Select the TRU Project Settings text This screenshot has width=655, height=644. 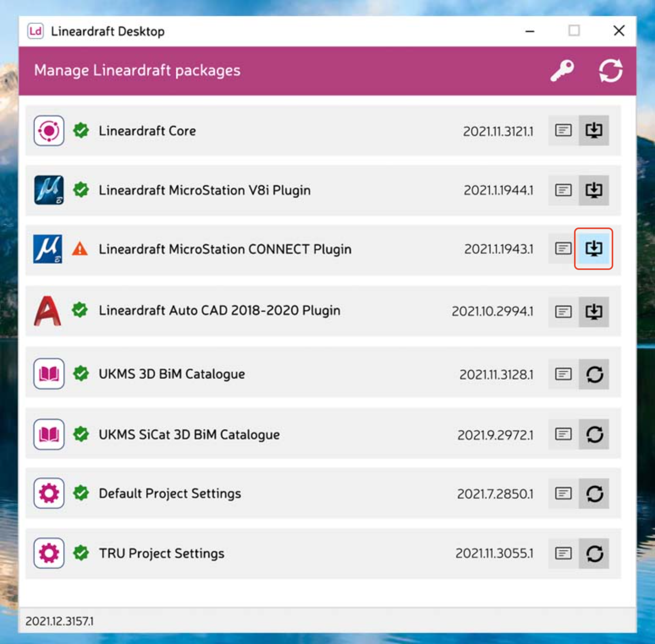(162, 554)
